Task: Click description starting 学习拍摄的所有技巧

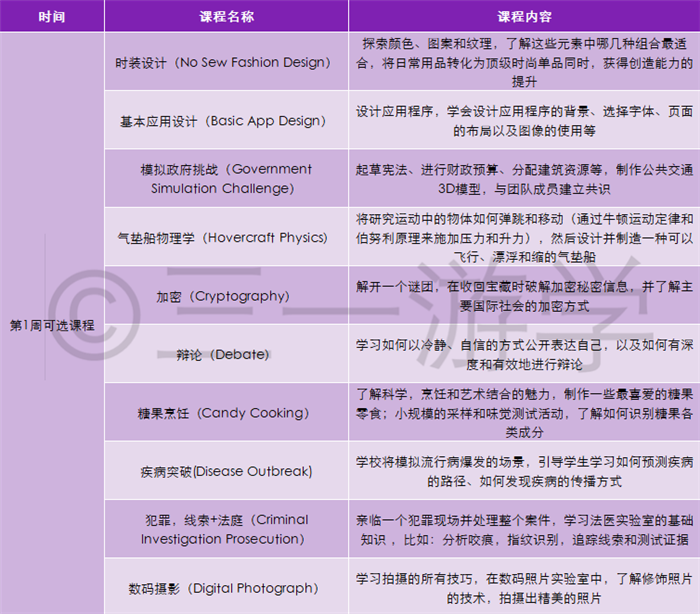Action: 524,586
